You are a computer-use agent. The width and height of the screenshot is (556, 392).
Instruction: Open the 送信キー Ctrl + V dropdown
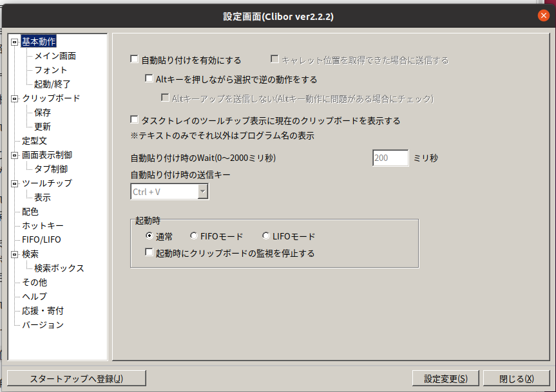[202, 192]
